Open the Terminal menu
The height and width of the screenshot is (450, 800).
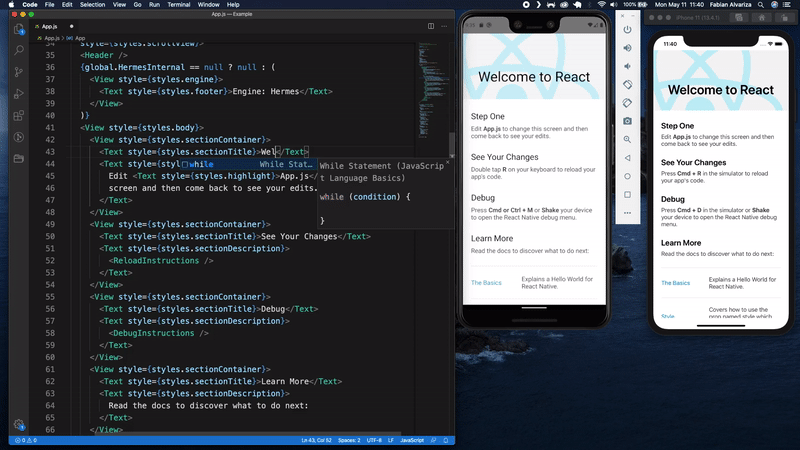[x=179, y=5]
